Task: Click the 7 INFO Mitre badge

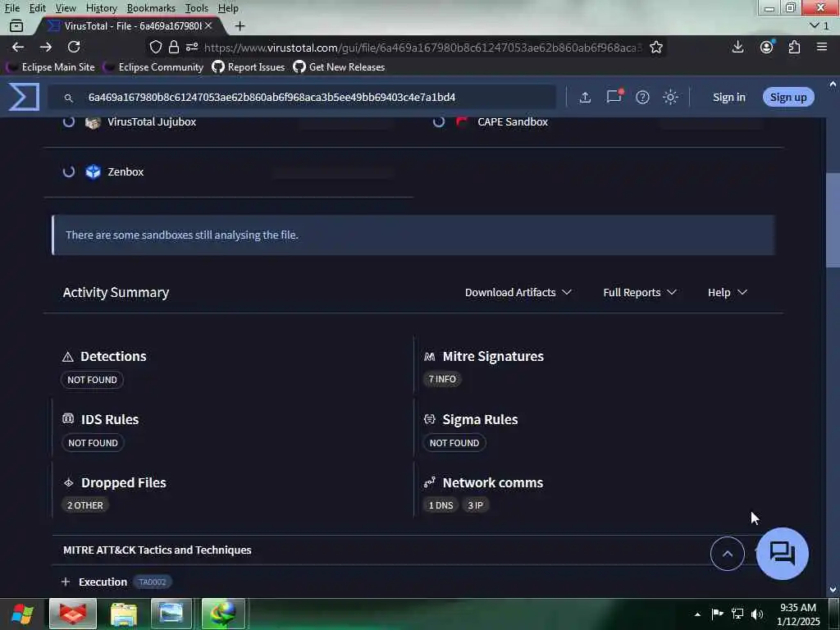Action: click(x=442, y=379)
